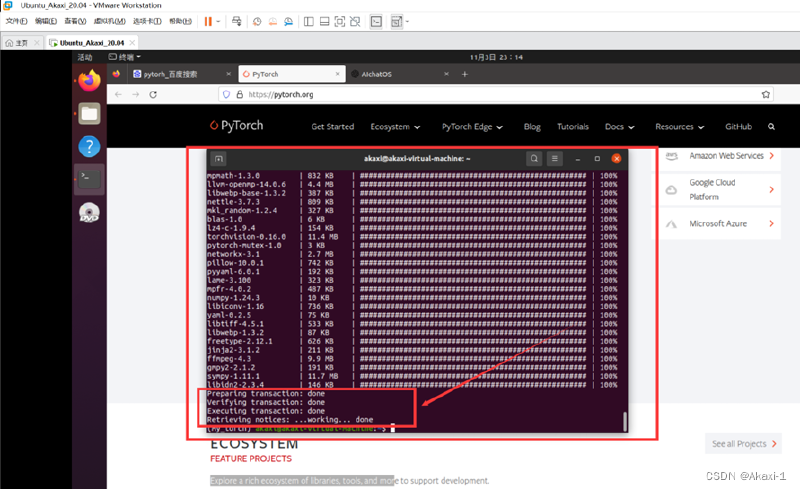Open the Amazon Web Services card
The width and height of the screenshot is (800, 489).
tap(719, 156)
